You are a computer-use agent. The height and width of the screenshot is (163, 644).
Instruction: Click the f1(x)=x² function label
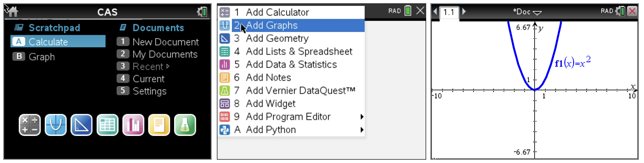pyautogui.click(x=572, y=62)
